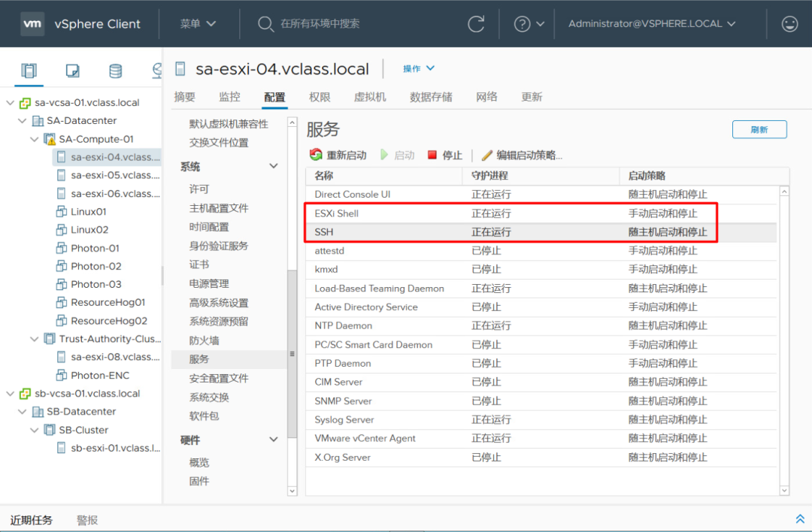812x532 pixels.
Task: Open the VMs and Templates view icon
Action: pos(72,71)
